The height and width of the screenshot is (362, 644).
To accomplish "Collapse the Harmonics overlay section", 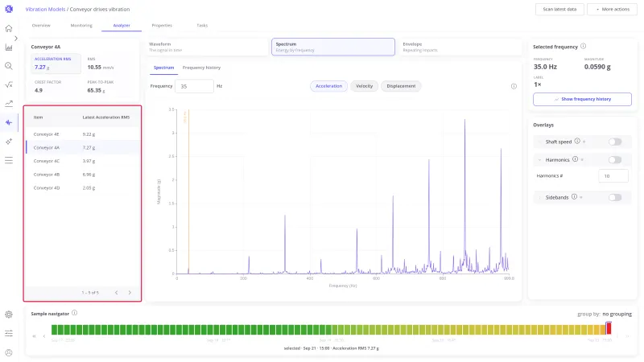I will coord(539,160).
